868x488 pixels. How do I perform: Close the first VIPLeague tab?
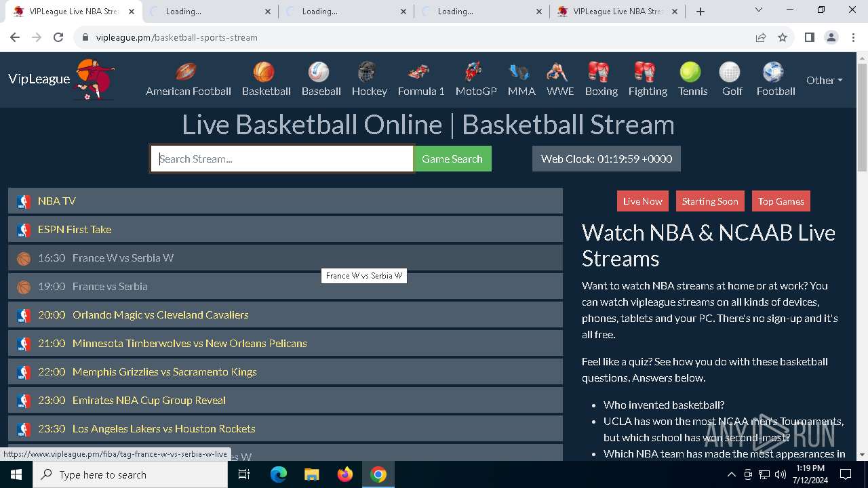pyautogui.click(x=132, y=12)
